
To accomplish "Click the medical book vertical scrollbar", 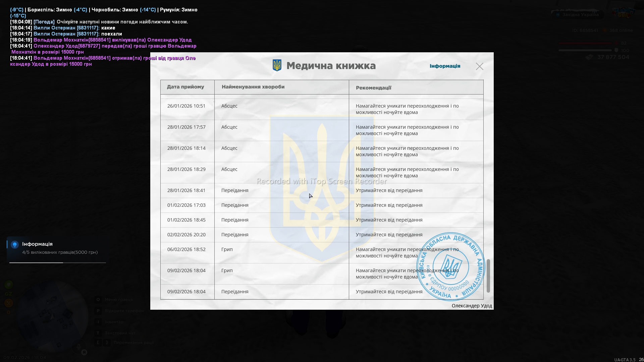I will pyautogui.click(x=488, y=276).
